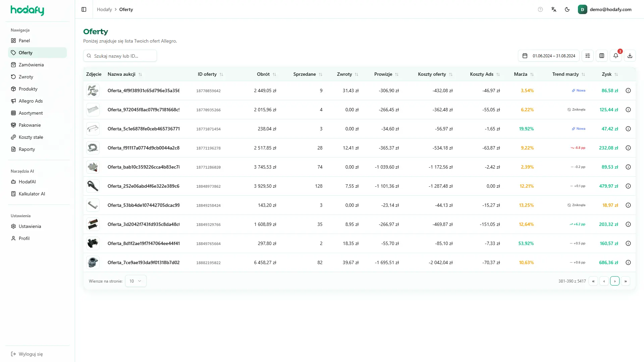
Task: Open the language translation icon
Action: coord(554,9)
